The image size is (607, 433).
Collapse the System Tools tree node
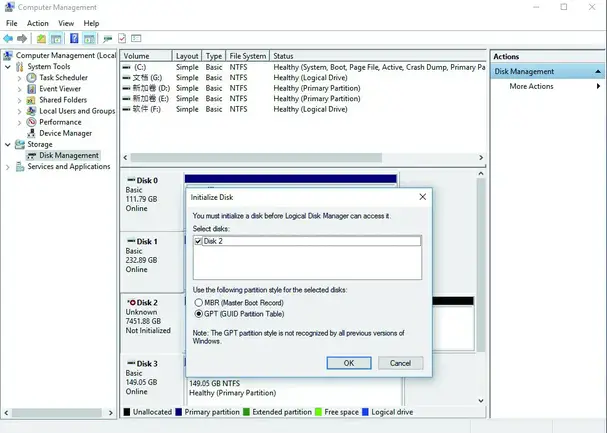[8, 67]
